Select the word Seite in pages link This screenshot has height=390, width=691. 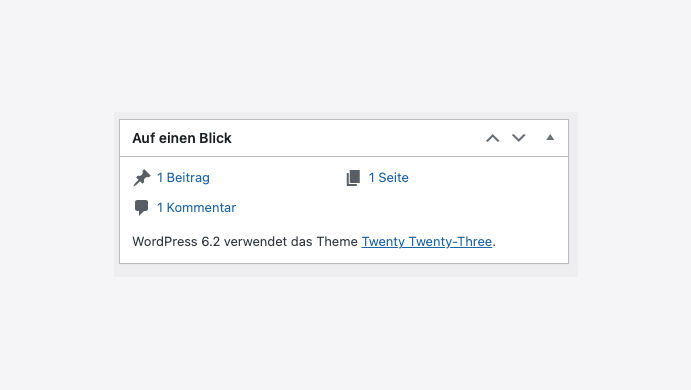394,178
